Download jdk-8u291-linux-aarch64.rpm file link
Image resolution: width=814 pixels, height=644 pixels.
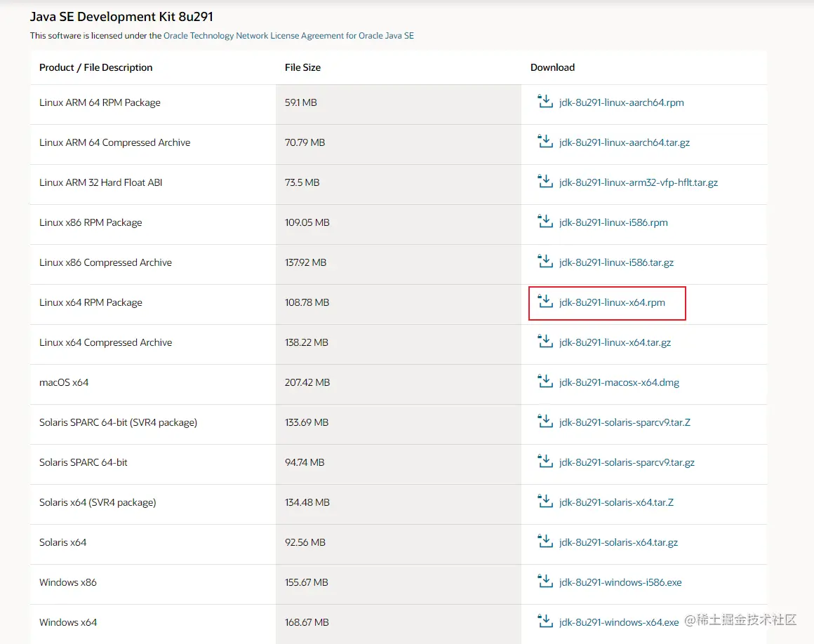(622, 102)
